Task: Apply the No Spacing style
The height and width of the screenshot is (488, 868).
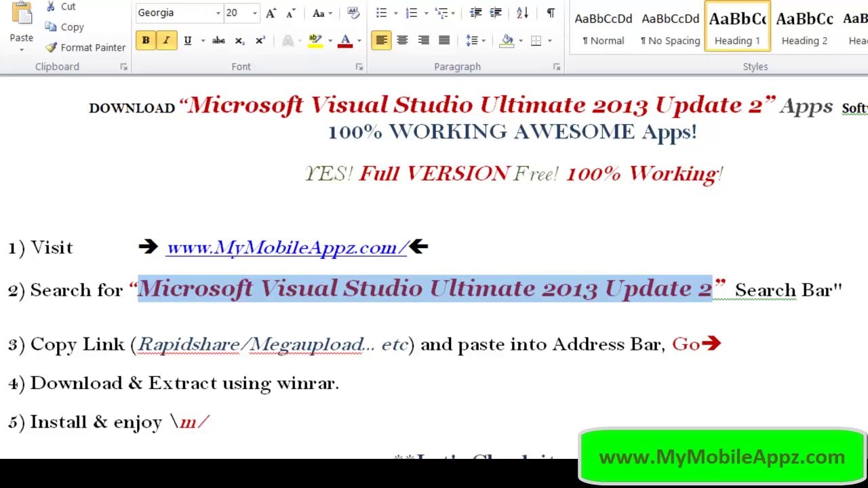Action: click(670, 27)
